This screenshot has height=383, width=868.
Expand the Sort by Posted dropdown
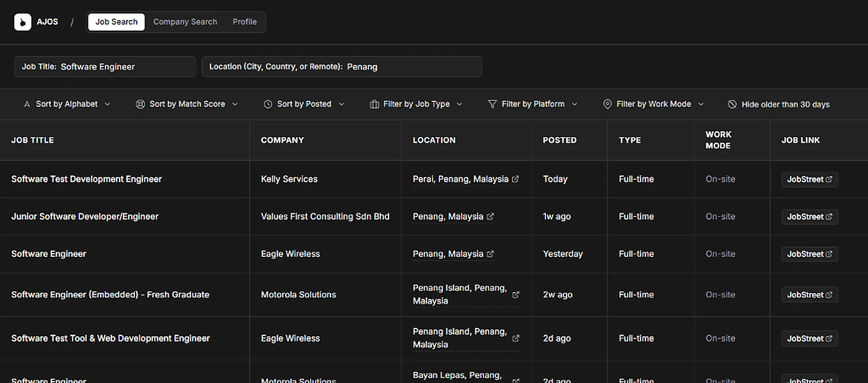click(304, 104)
